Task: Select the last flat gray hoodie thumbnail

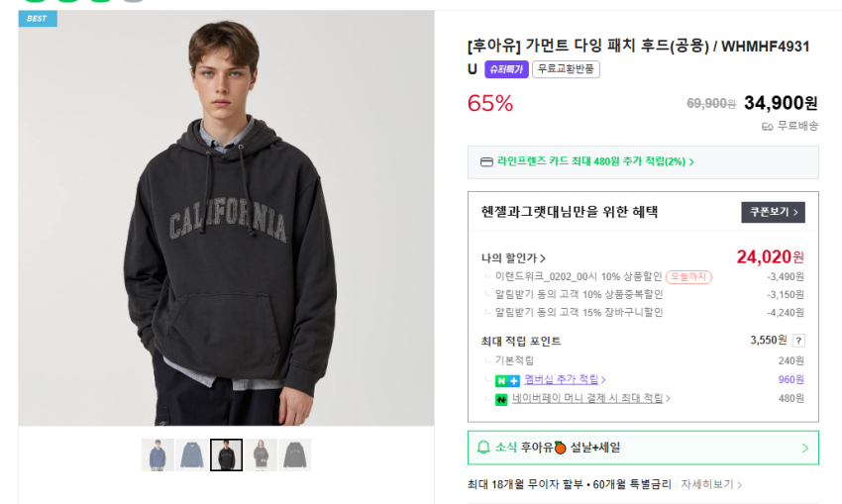Action: pyautogui.click(x=295, y=454)
